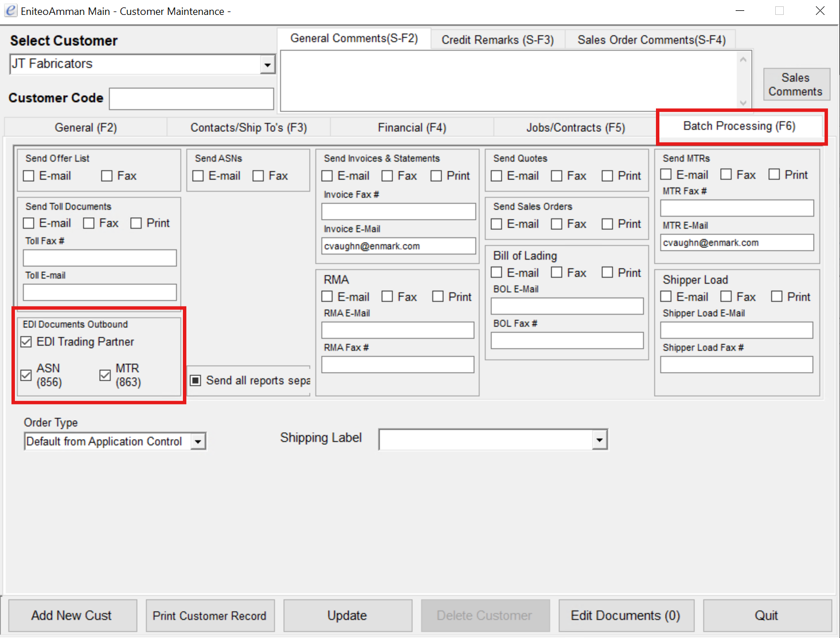Screen dimensions: 840x638
Task: Check Print under Send Sales Orders
Action: [607, 224]
